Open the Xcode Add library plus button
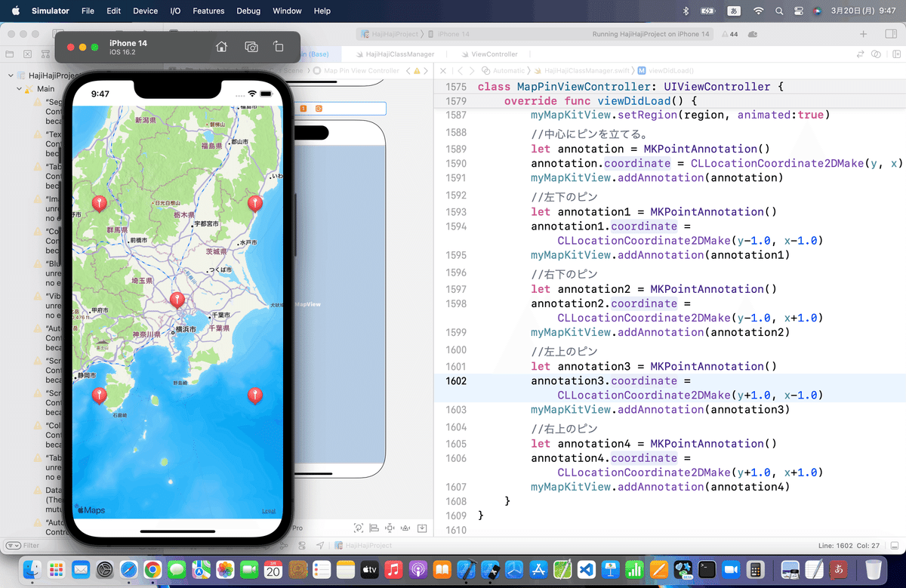The width and height of the screenshot is (906, 588). [864, 34]
